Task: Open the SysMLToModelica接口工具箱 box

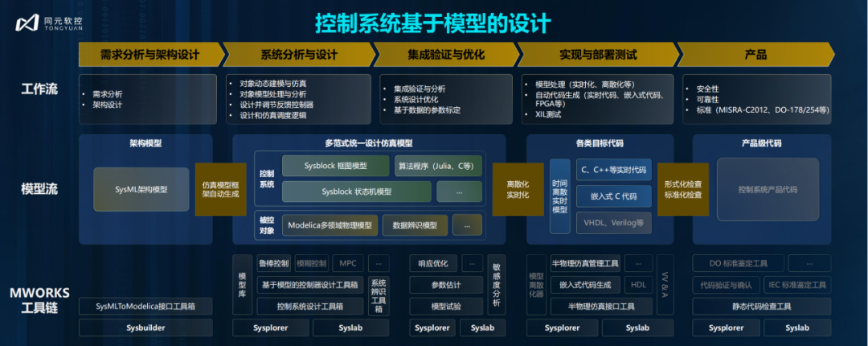Action: [x=145, y=306]
